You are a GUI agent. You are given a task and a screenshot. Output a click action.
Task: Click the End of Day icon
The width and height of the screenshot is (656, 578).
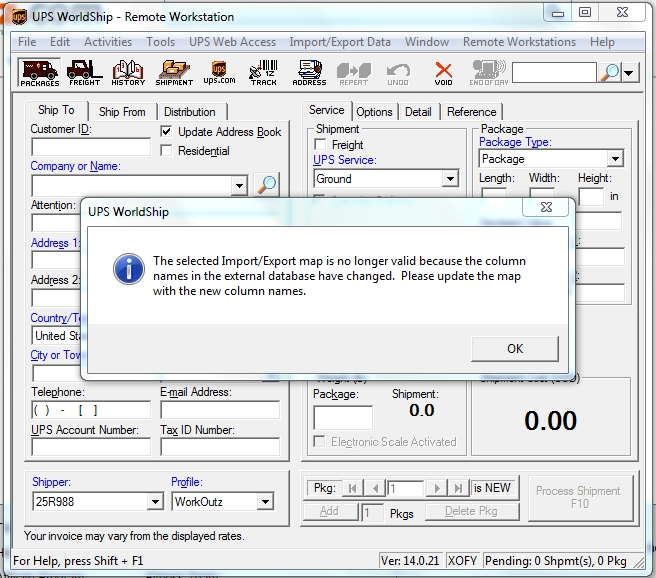click(x=489, y=73)
